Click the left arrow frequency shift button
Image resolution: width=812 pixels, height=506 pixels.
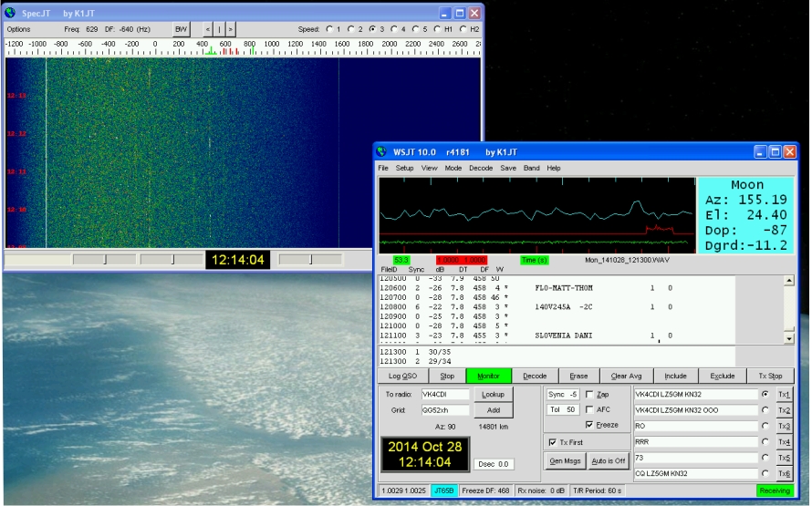[208, 29]
